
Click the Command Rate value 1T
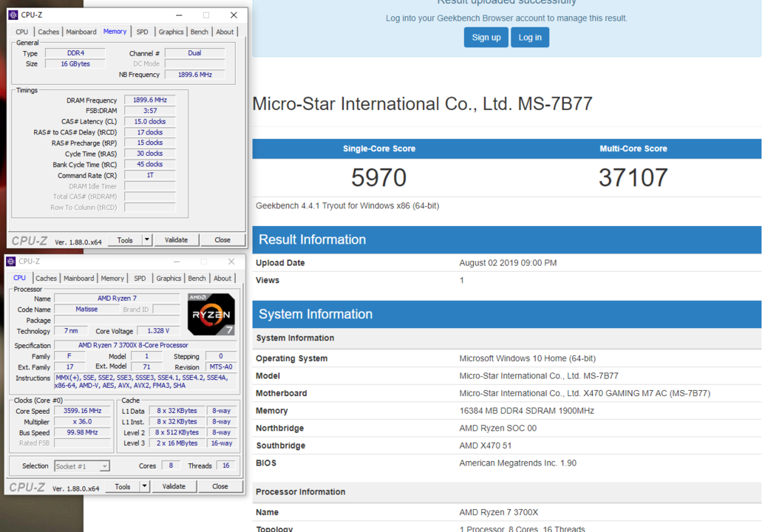point(149,175)
